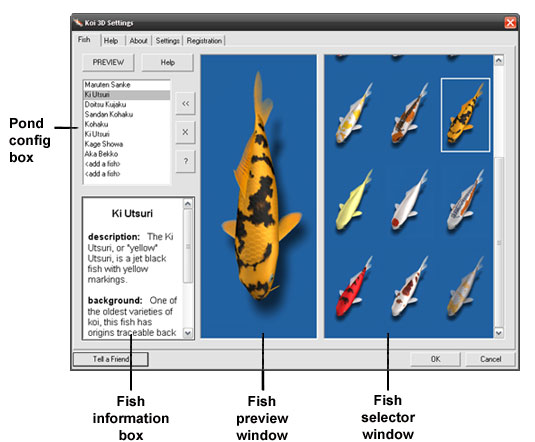
Task: Click the X remove fish button
Action: 186,132
